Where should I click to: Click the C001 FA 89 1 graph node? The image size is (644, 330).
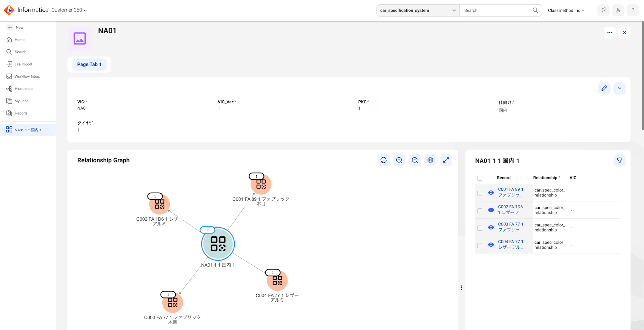point(261,184)
